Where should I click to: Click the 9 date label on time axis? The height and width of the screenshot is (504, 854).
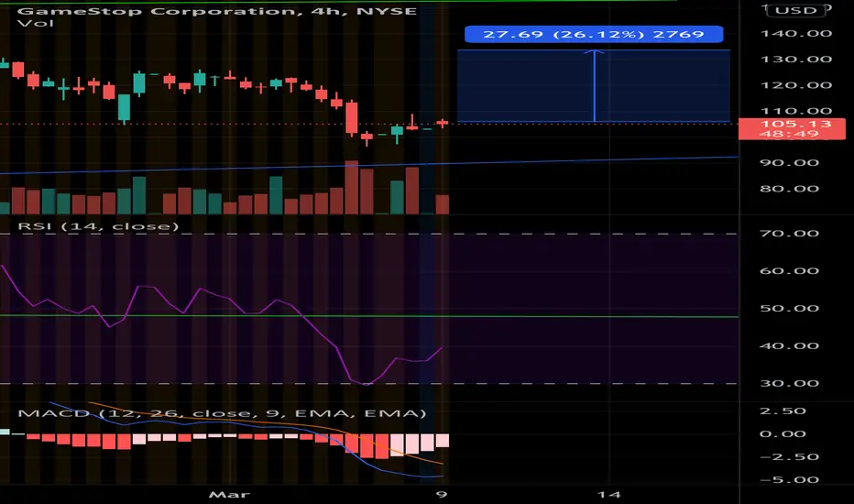point(442,495)
